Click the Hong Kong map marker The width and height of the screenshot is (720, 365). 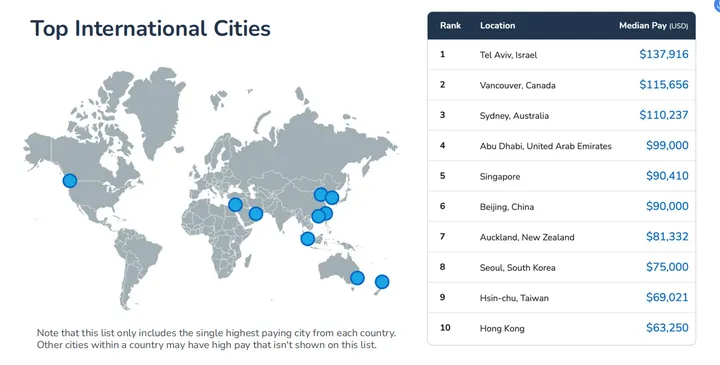(x=318, y=216)
